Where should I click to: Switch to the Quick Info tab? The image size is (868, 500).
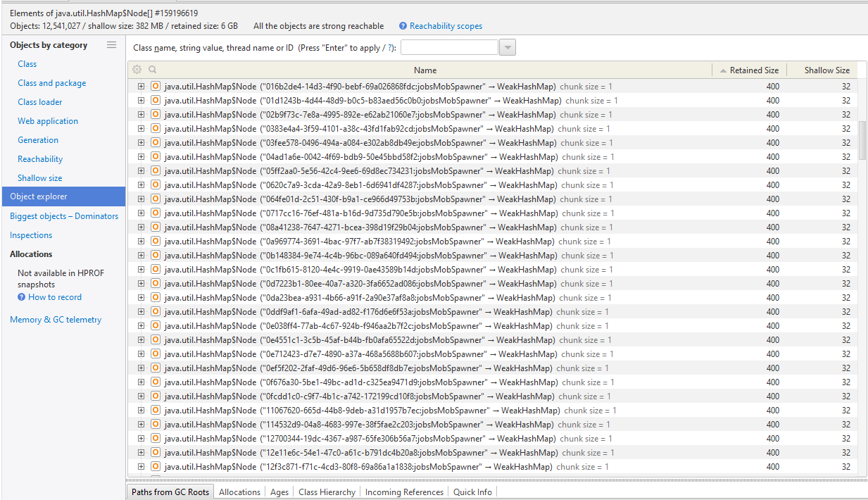[472, 492]
